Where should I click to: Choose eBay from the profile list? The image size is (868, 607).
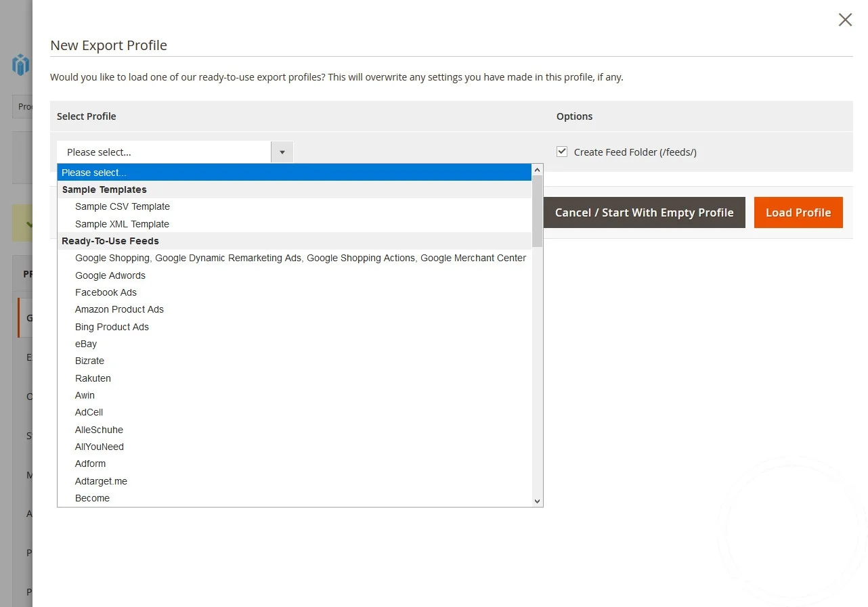[x=86, y=344]
